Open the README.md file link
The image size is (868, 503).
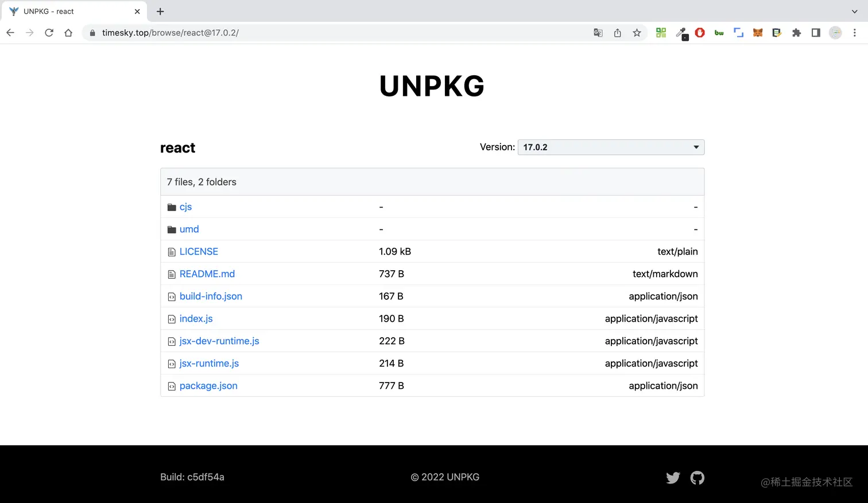[x=207, y=274]
